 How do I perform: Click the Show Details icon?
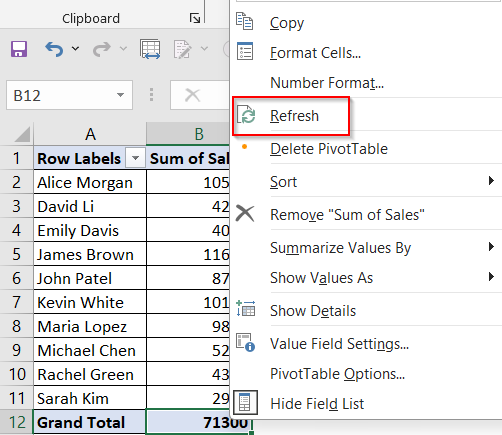(x=246, y=308)
